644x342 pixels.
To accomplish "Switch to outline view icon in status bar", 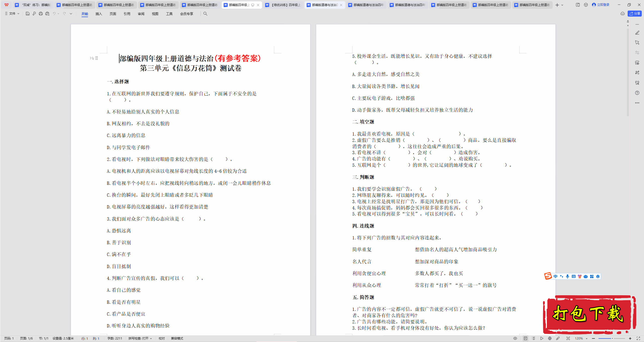I will pyautogui.click(x=534, y=338).
